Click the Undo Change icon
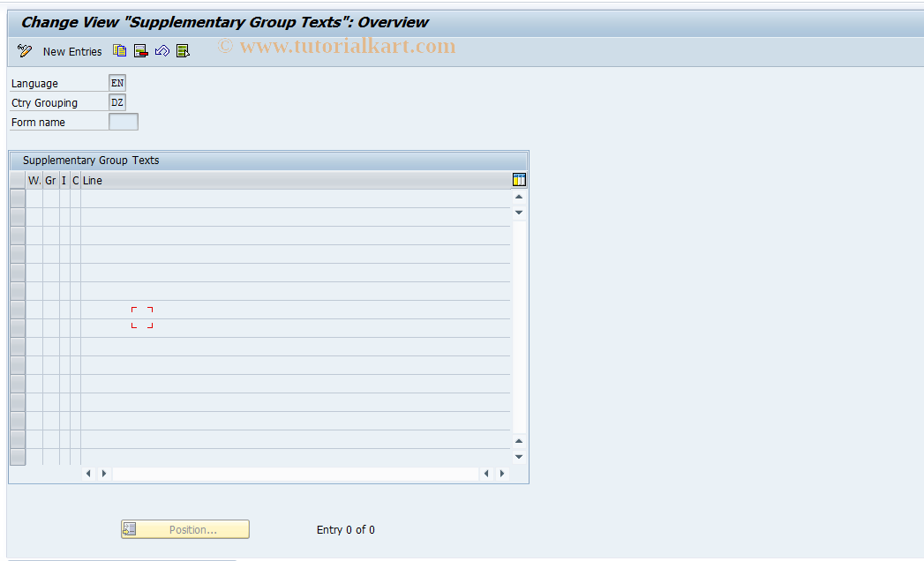 point(162,51)
